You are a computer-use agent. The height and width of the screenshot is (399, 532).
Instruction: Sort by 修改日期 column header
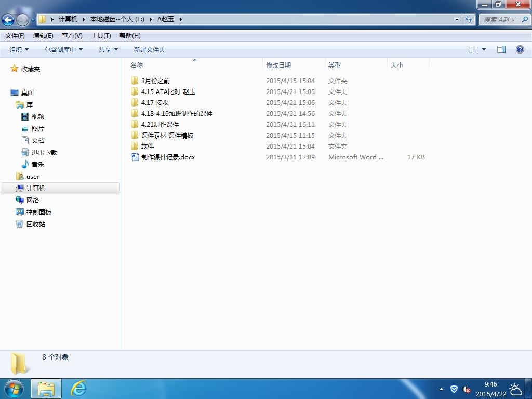pos(294,65)
